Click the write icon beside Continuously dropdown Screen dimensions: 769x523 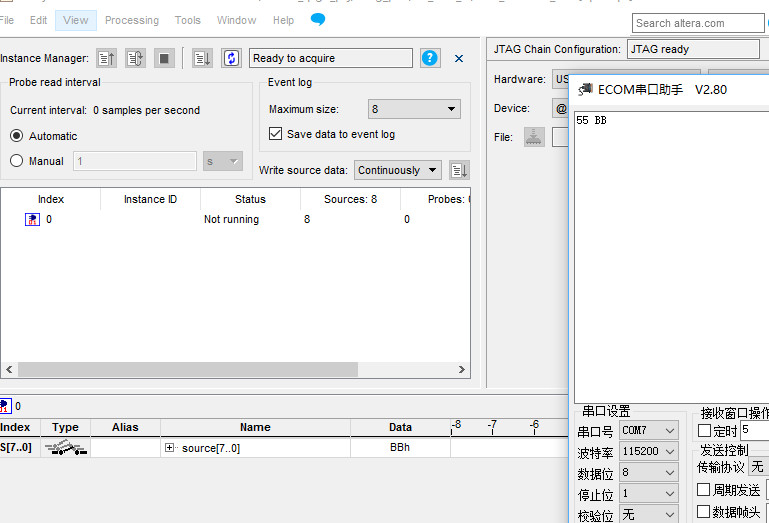point(459,170)
